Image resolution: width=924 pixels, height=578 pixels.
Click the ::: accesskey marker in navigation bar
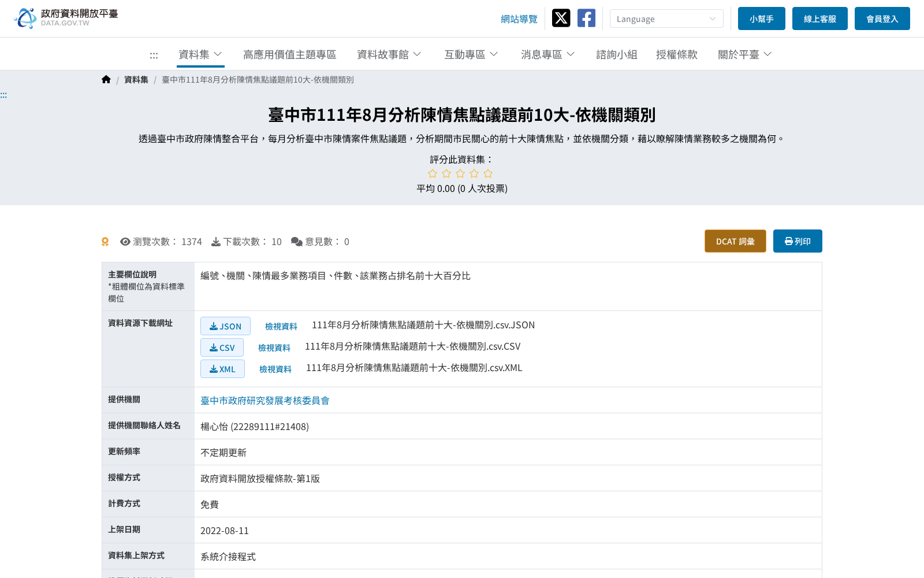coord(154,55)
